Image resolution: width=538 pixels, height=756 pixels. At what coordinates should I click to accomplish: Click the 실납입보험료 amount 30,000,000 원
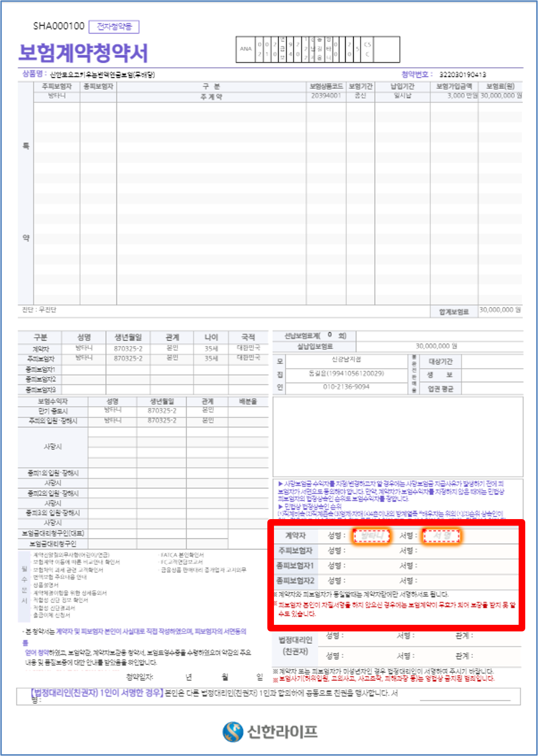point(436,346)
